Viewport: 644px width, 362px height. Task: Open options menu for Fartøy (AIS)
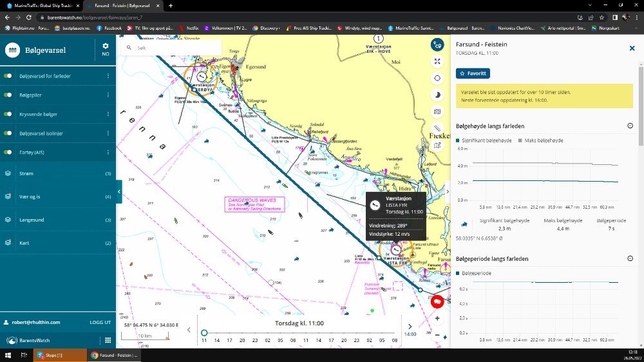click(108, 152)
